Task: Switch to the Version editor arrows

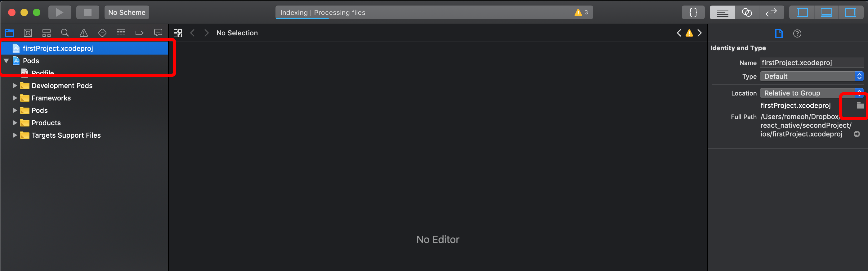Action: pos(771,12)
